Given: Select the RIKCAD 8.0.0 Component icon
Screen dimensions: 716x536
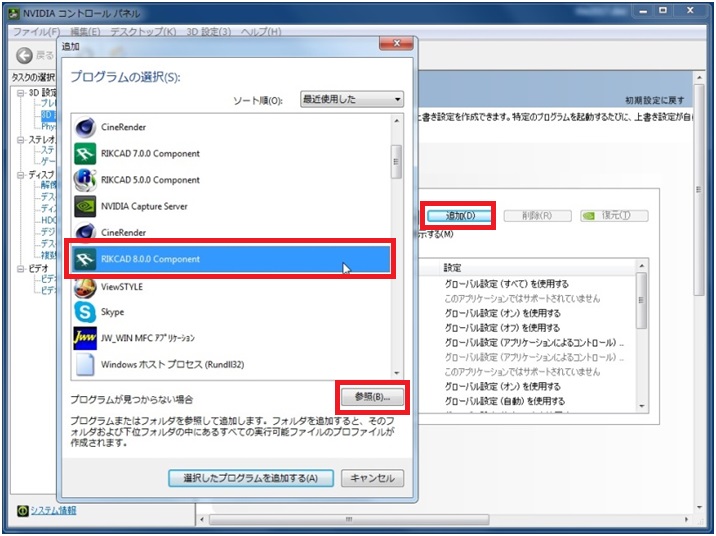Looking at the screenshot, I should [x=85, y=259].
